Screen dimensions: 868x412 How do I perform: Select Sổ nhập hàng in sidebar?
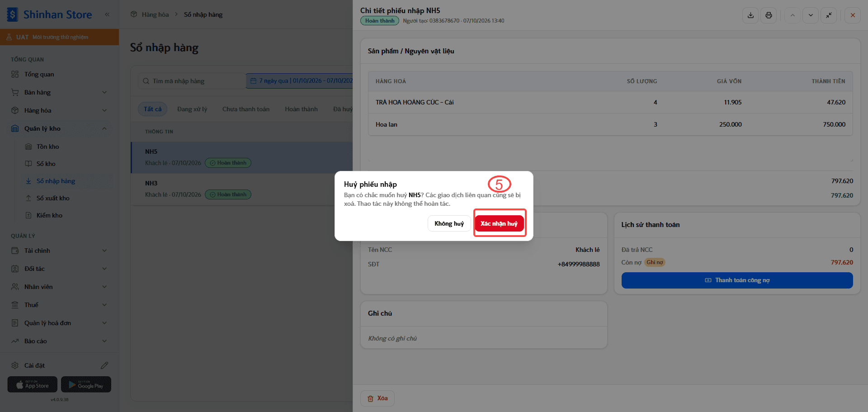(66, 181)
